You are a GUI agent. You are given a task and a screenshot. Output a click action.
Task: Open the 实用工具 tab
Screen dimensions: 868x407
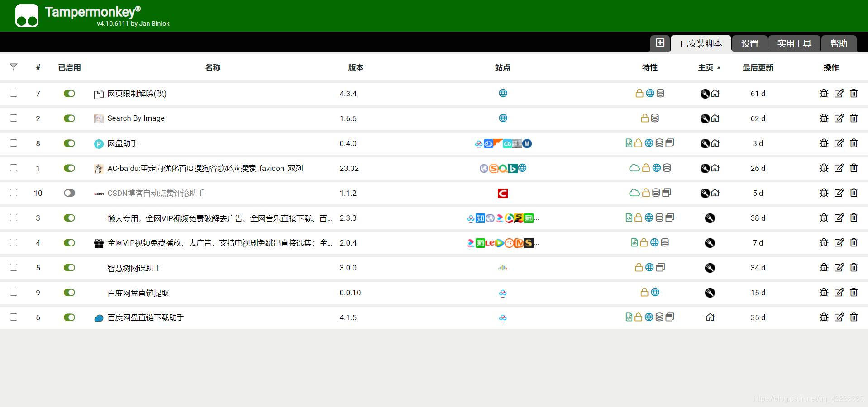(794, 43)
